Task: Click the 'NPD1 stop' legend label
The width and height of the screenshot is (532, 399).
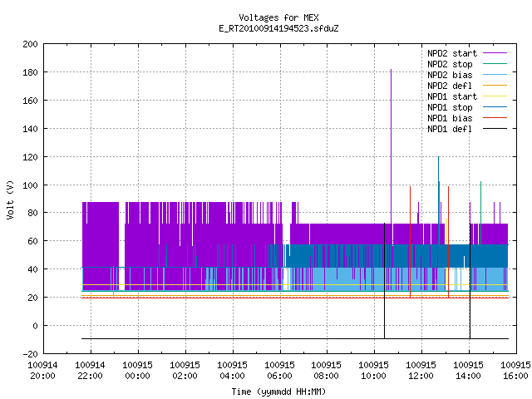Action: point(450,107)
